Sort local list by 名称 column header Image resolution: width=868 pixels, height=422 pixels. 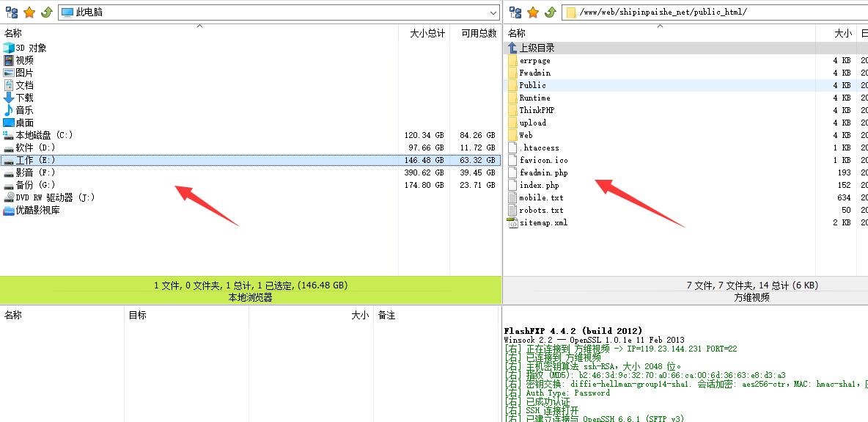[x=13, y=33]
